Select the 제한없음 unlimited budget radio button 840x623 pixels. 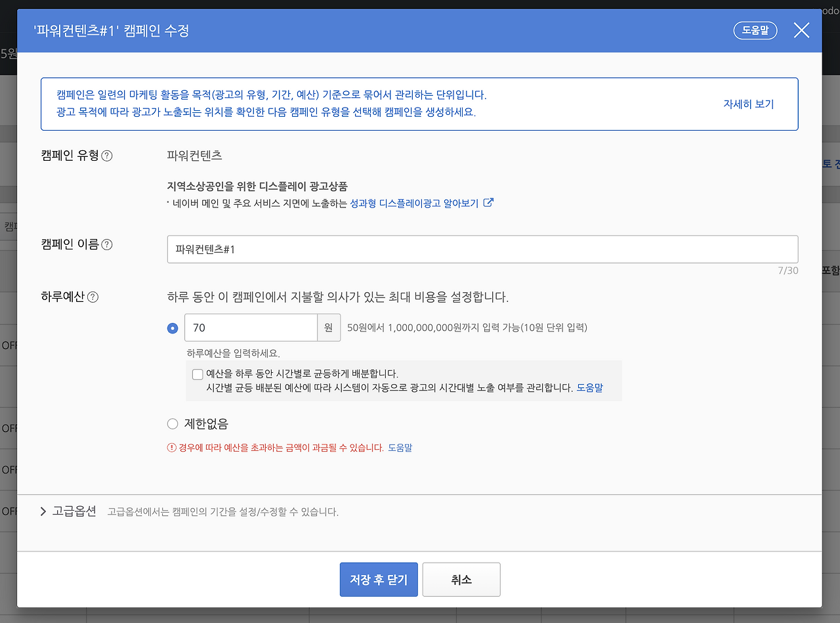coord(173,423)
